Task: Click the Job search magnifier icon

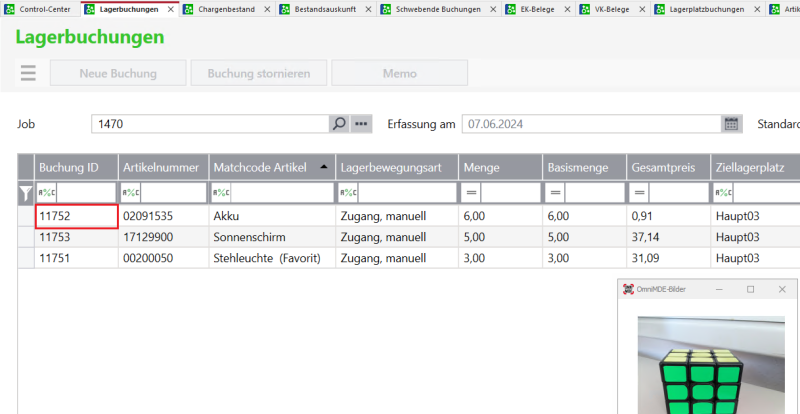Action: [339, 124]
